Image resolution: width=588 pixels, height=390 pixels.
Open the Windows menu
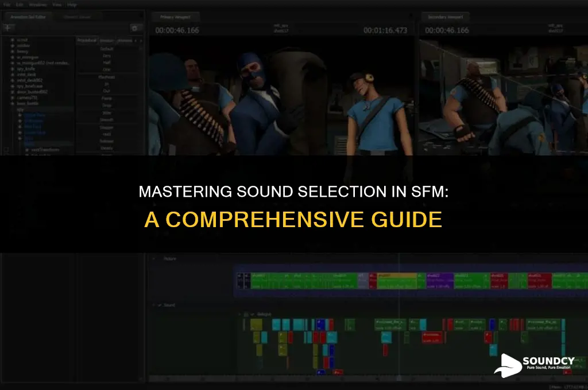click(x=38, y=5)
